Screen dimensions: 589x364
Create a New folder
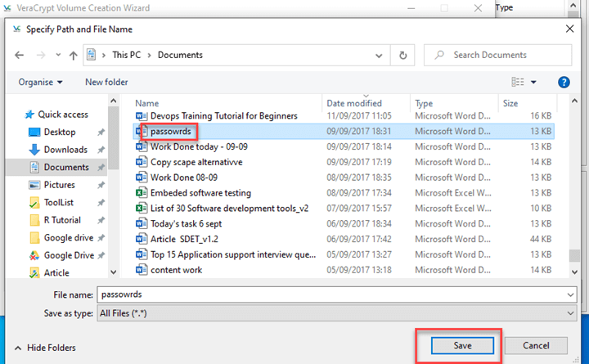(106, 82)
